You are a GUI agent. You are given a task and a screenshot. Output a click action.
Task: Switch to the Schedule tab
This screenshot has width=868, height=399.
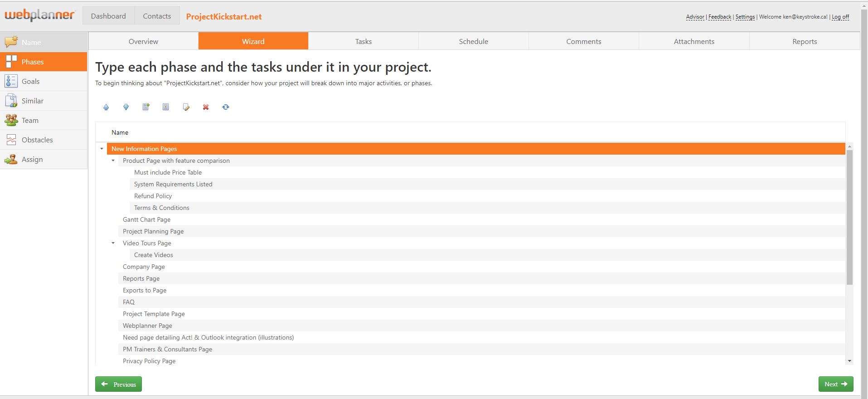pyautogui.click(x=474, y=41)
